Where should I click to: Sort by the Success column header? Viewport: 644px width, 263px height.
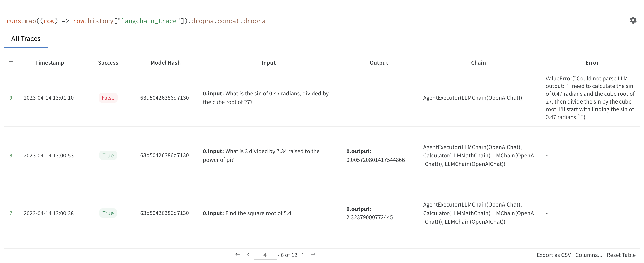(x=108, y=62)
